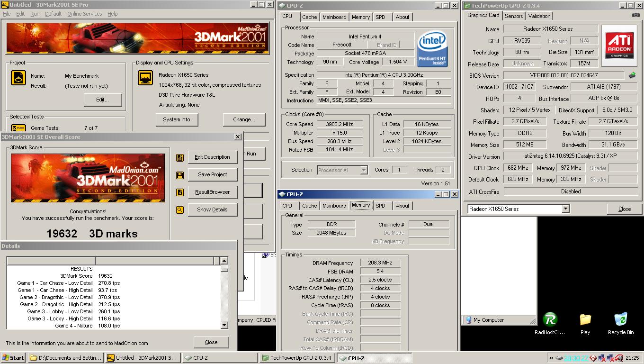Switch to Documents and Settings taskbar item

[66, 358]
